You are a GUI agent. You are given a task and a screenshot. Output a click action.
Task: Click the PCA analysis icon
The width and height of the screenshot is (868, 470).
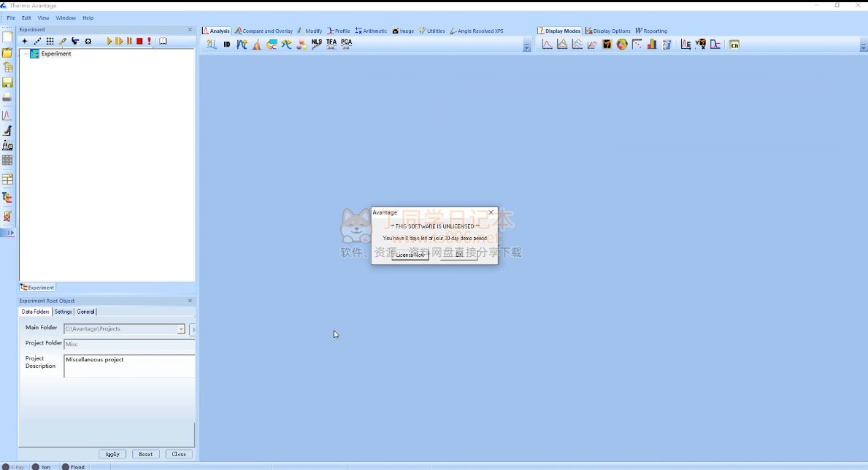coord(347,45)
